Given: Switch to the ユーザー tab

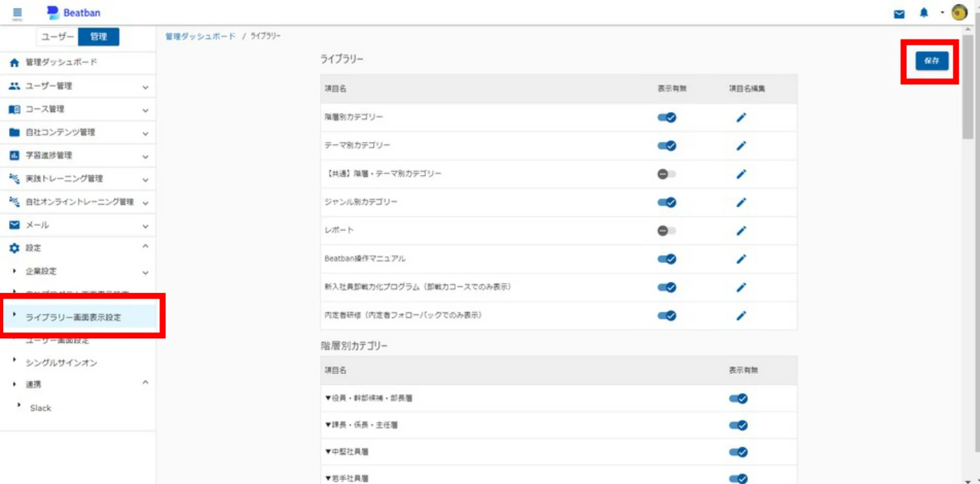Looking at the screenshot, I should tap(57, 37).
